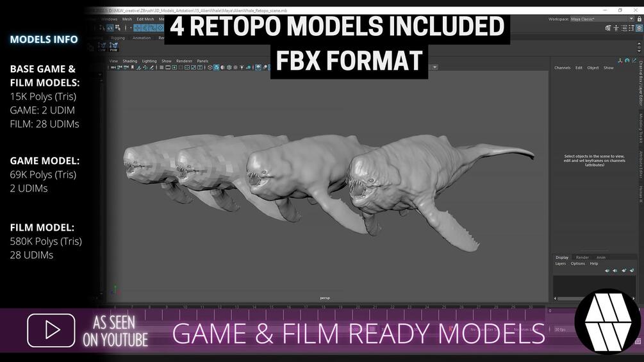Image resolution: width=644 pixels, height=362 pixels.
Task: Open the channel box Show menu
Action: [x=608, y=68]
